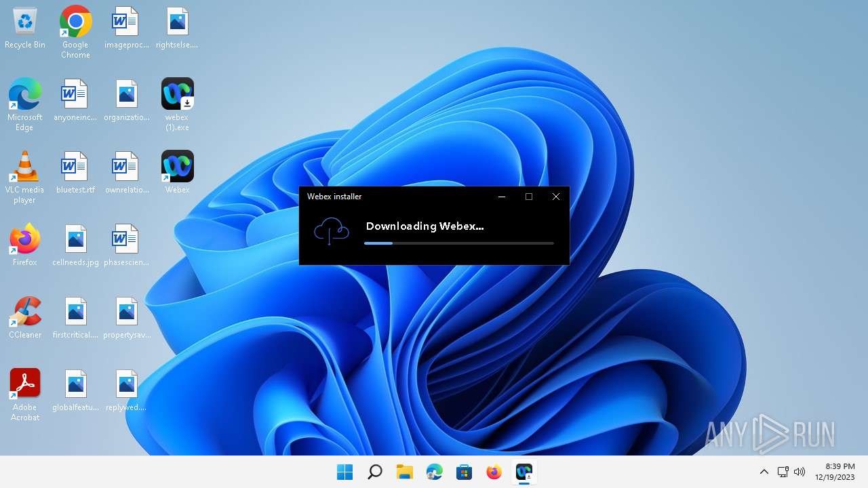
Task: Open Microsoft Edge desktop shortcut
Action: 25,104
